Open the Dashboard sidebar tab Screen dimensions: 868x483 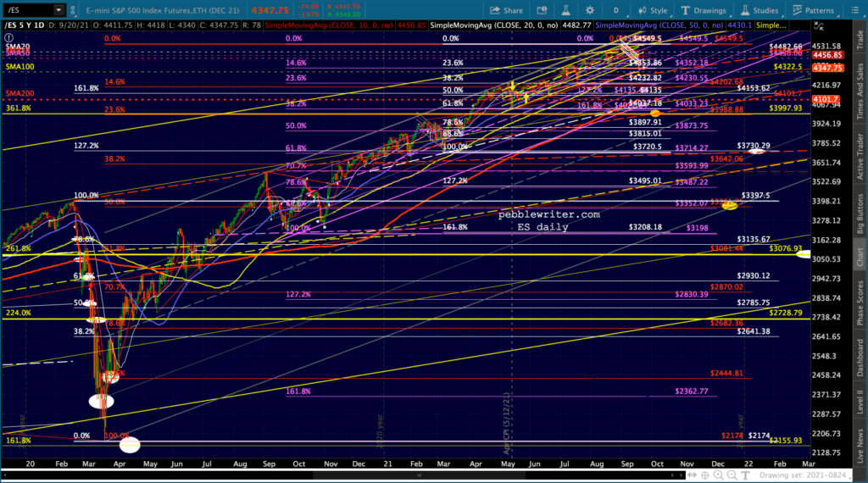pos(860,358)
